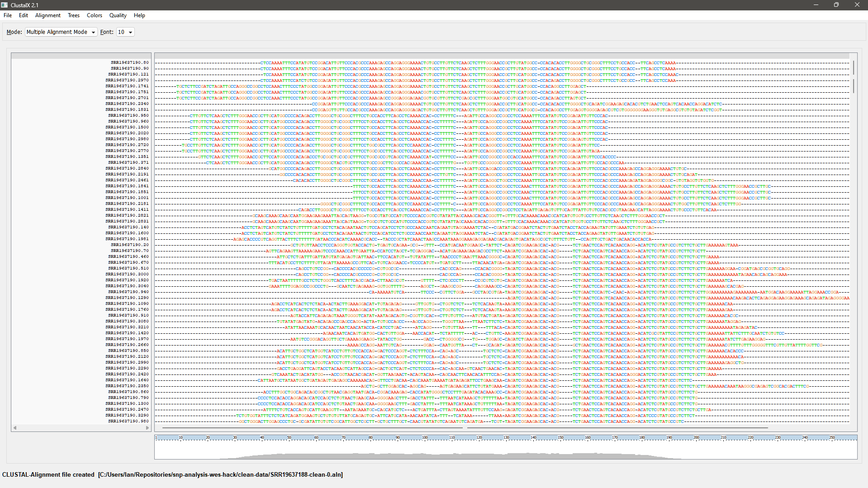Open the Quality menu
868x488 pixels.
(x=118, y=15)
